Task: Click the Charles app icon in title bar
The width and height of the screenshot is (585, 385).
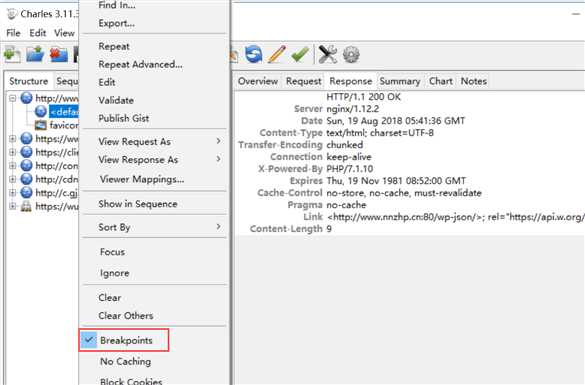Action: [12, 14]
